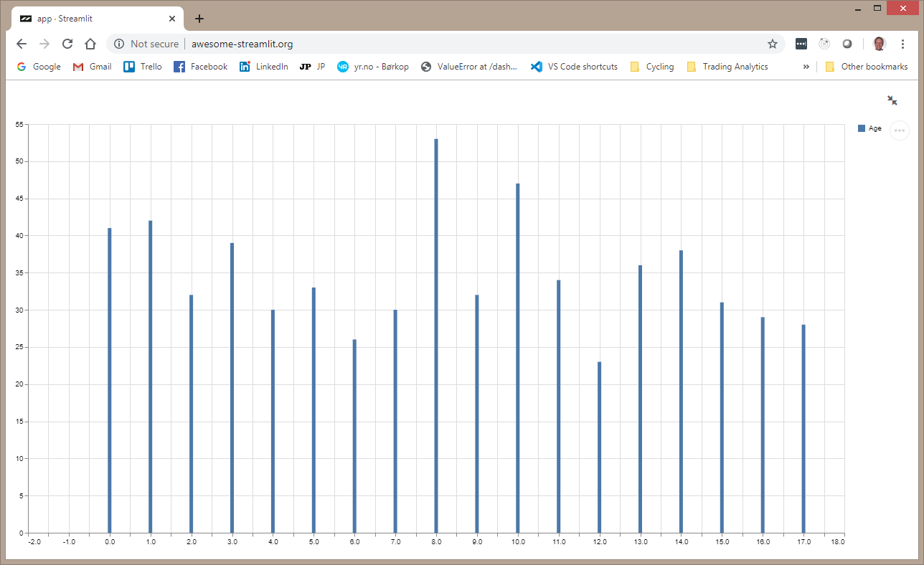924x565 pixels.
Task: Click the blue Age legend swatch
Action: (x=862, y=128)
